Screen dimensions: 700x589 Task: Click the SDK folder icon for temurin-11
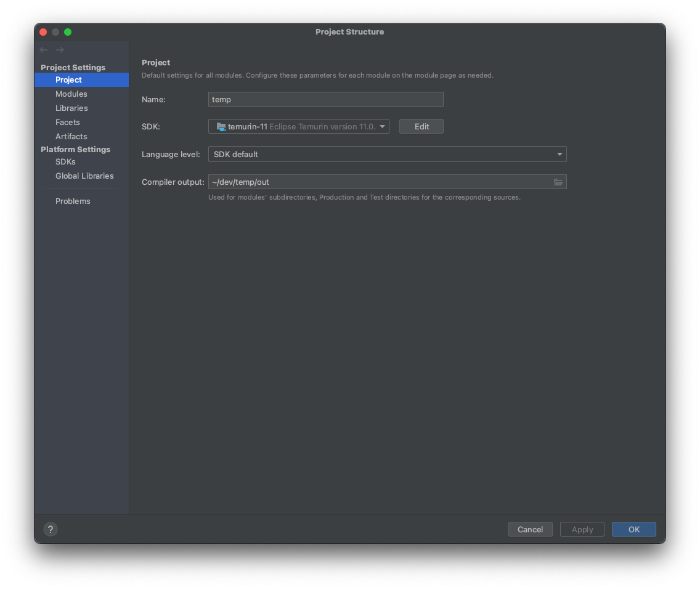coord(221,127)
